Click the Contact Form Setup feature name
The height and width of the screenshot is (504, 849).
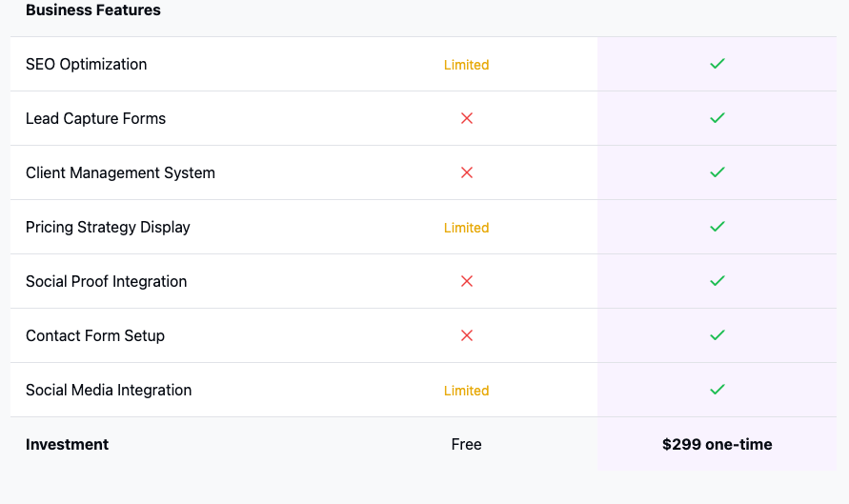tap(95, 335)
